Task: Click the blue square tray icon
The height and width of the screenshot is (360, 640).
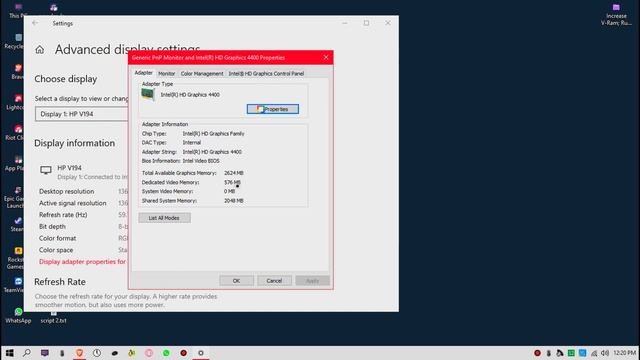Action: [582, 353]
